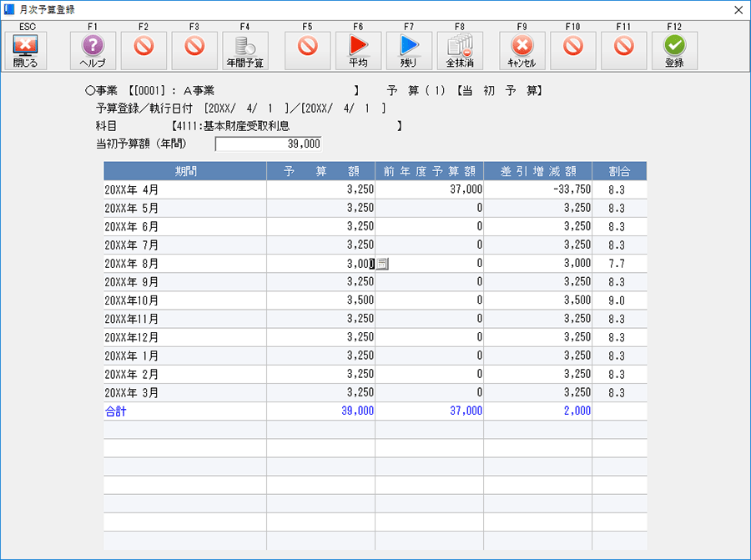Click the 割合 column header

(619, 171)
